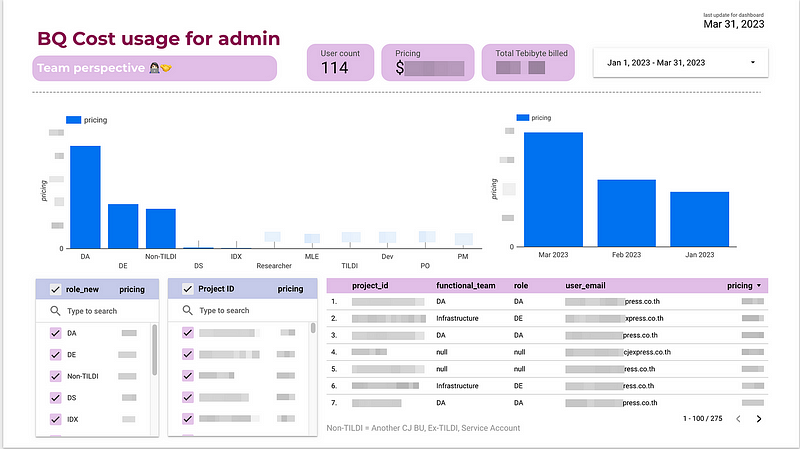This screenshot has width=800, height=449.
Task: Click the Team perspective label button
Action: (154, 68)
